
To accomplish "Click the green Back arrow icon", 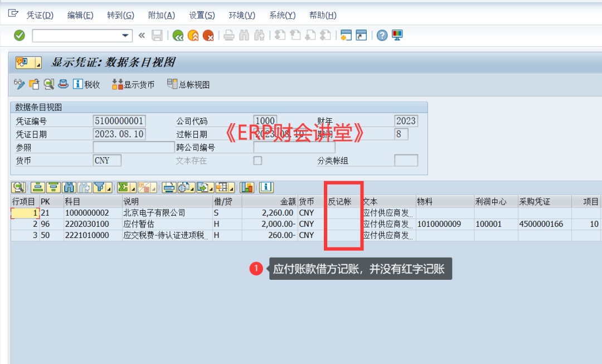I will tap(178, 36).
